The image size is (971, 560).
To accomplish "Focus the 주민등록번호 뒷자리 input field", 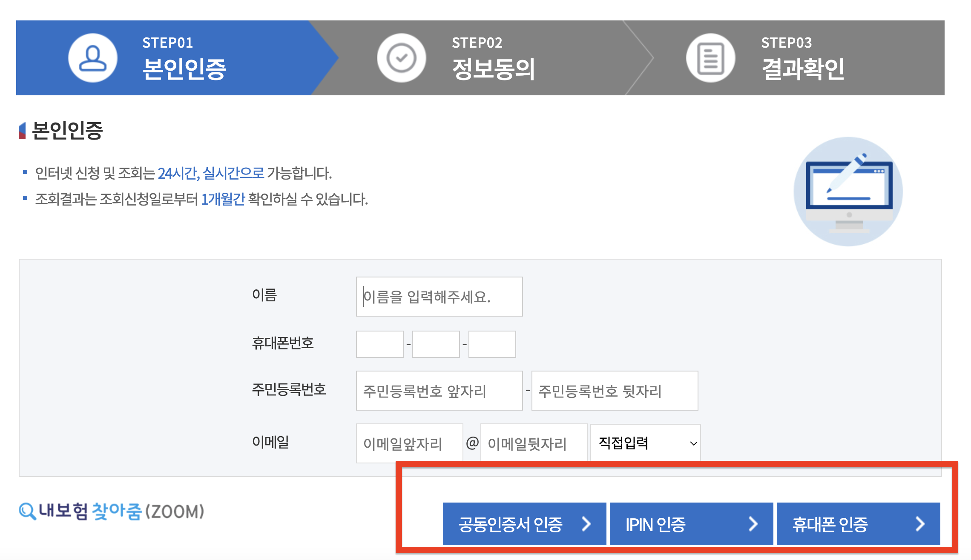I will pos(614,391).
